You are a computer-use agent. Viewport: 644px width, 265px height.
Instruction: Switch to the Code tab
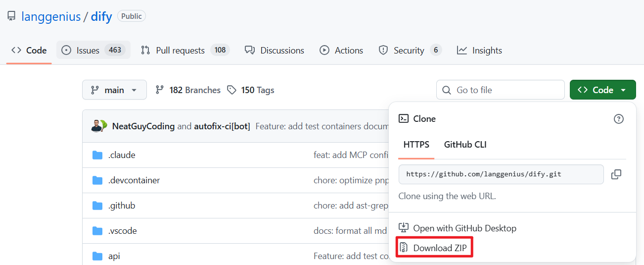pyautogui.click(x=29, y=51)
